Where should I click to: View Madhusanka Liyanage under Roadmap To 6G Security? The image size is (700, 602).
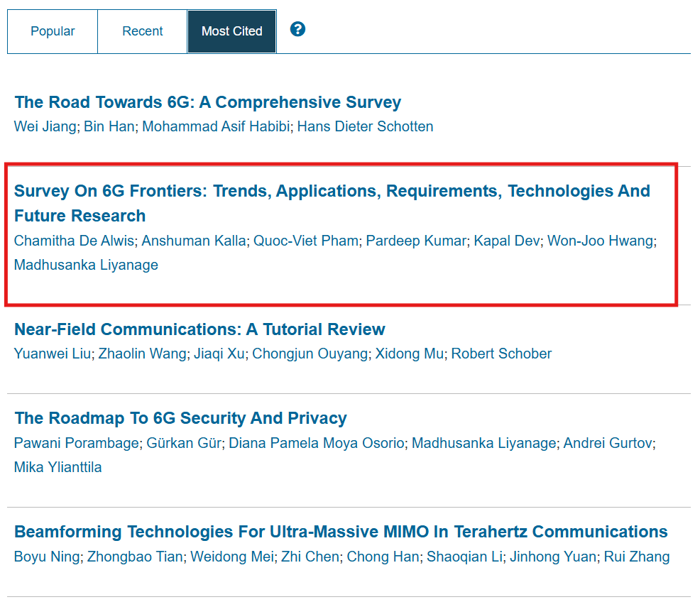pos(483,443)
